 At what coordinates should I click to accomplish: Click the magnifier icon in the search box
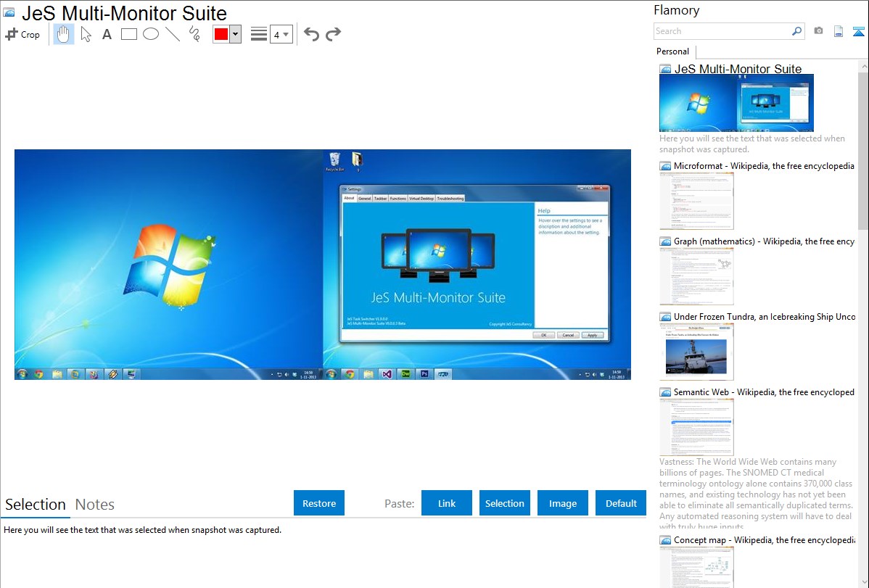pos(796,31)
